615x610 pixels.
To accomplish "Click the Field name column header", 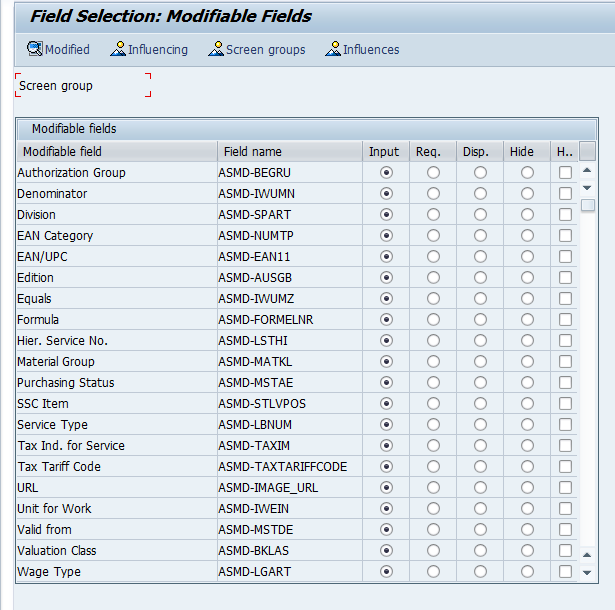I will (x=289, y=152).
